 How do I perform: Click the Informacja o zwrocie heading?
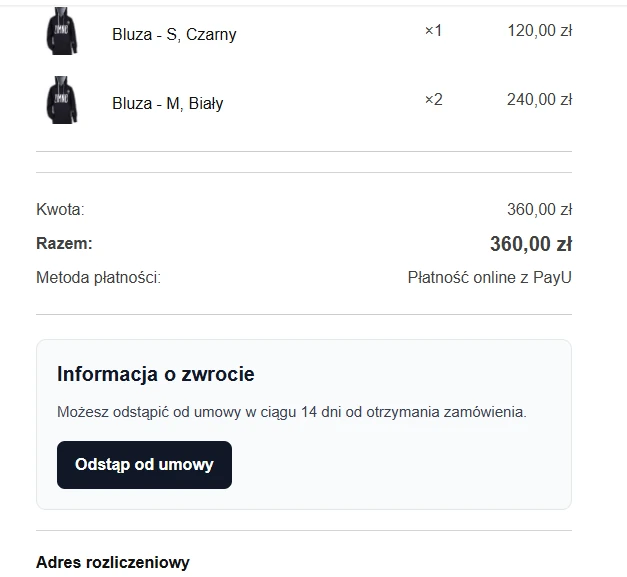coord(156,375)
